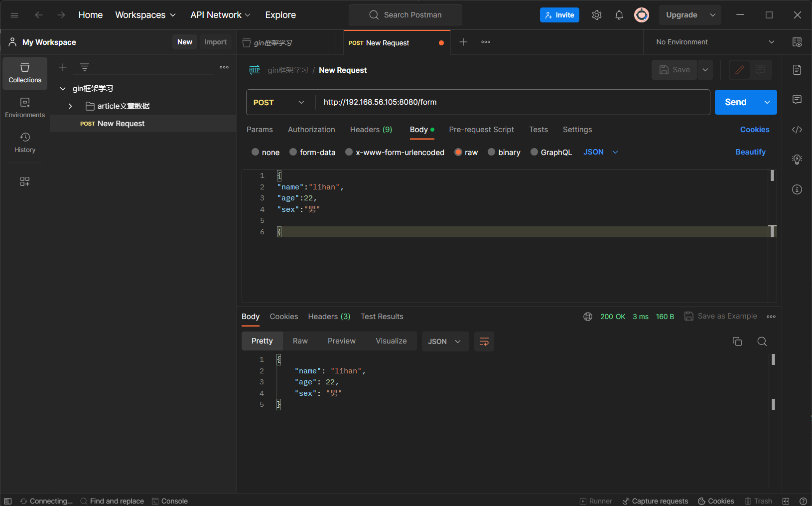Open related requests lightbulb icon
This screenshot has height=506, width=812.
[x=797, y=160]
